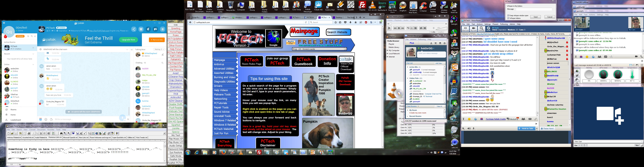Open the Media menu in VLC
The image size is (644, 167).
point(390,20)
